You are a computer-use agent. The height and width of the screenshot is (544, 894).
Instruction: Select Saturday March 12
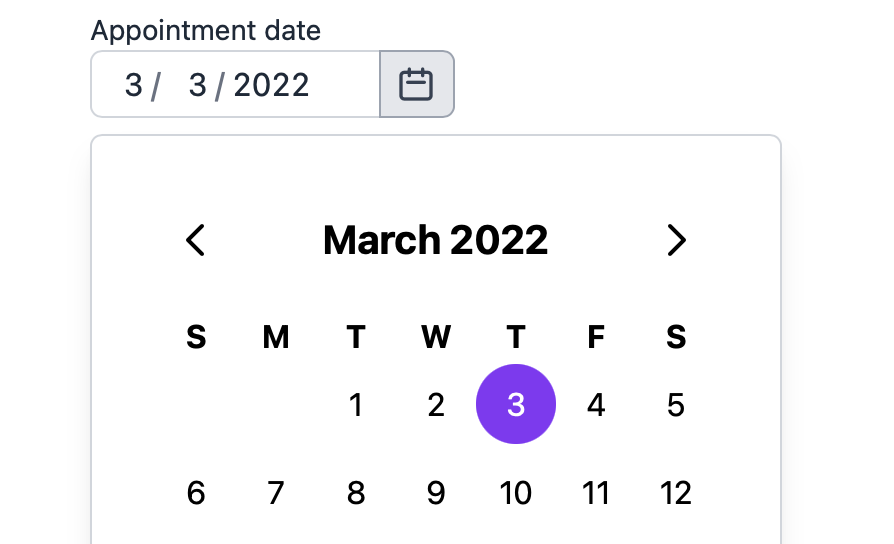[676, 493]
